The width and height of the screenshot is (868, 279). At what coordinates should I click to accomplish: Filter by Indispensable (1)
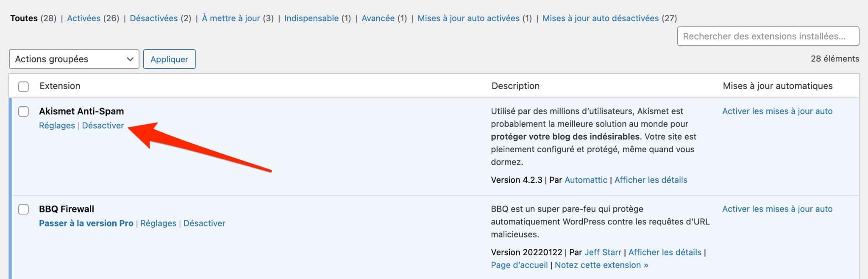(317, 18)
